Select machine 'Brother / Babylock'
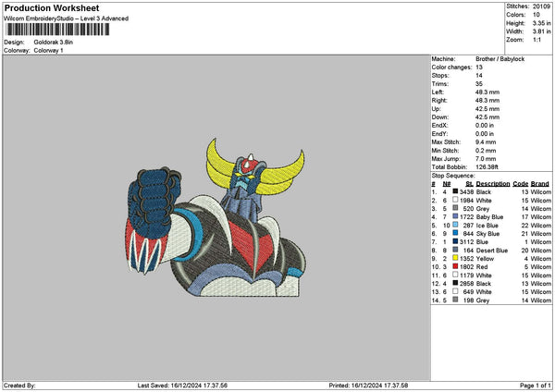555x392 pixels. point(499,59)
